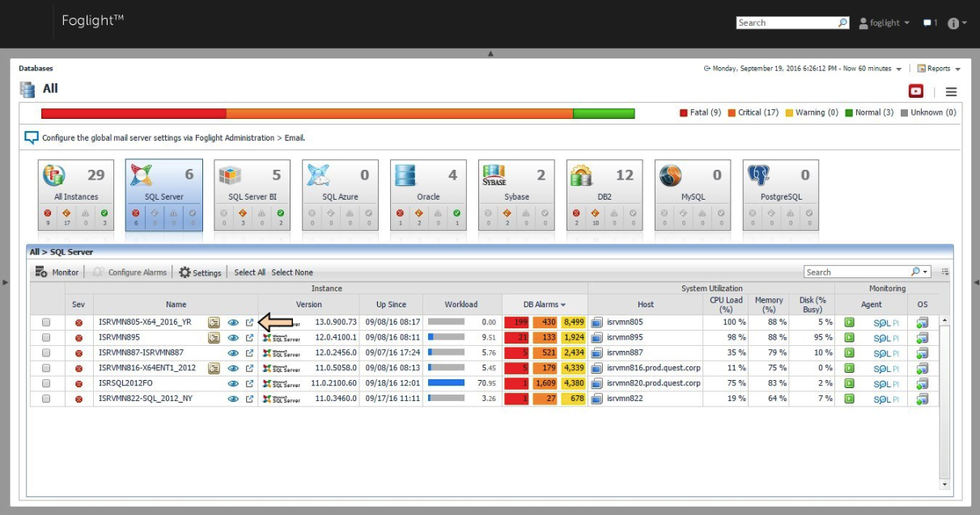Open the Settings gear in toolbar
Image resolution: width=980 pixels, height=515 pixels.
tap(185, 272)
